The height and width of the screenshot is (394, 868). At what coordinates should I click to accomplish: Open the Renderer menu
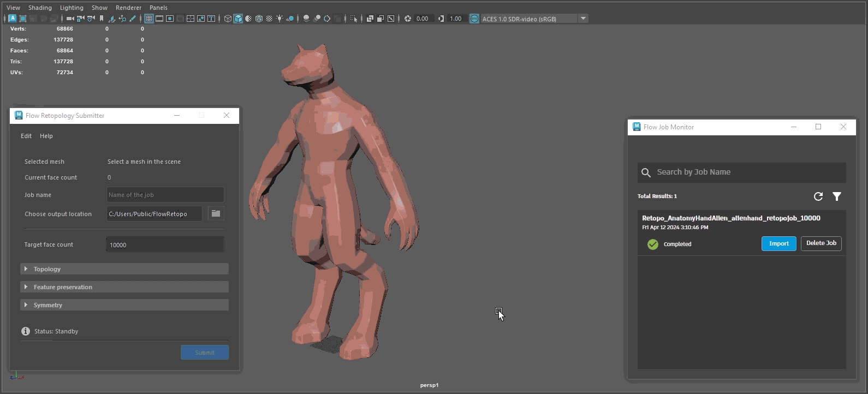pyautogui.click(x=128, y=8)
